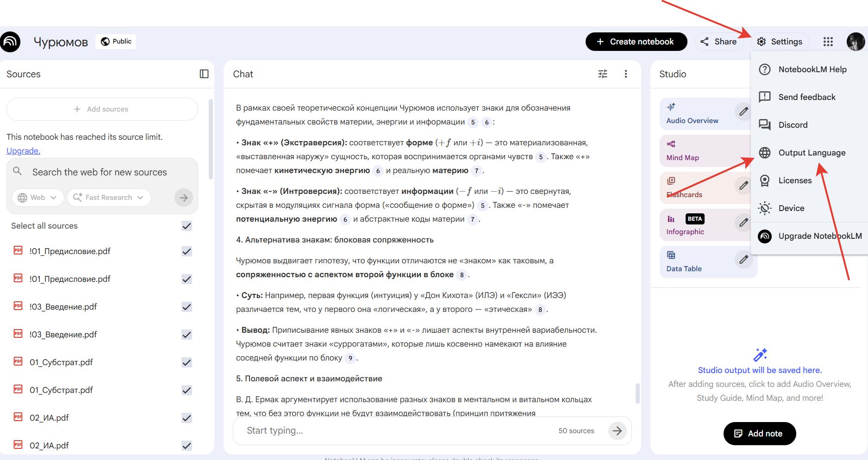Viewport: 868px width, 460px height.
Task: Expand the Web source type dropdown
Action: pyautogui.click(x=37, y=198)
